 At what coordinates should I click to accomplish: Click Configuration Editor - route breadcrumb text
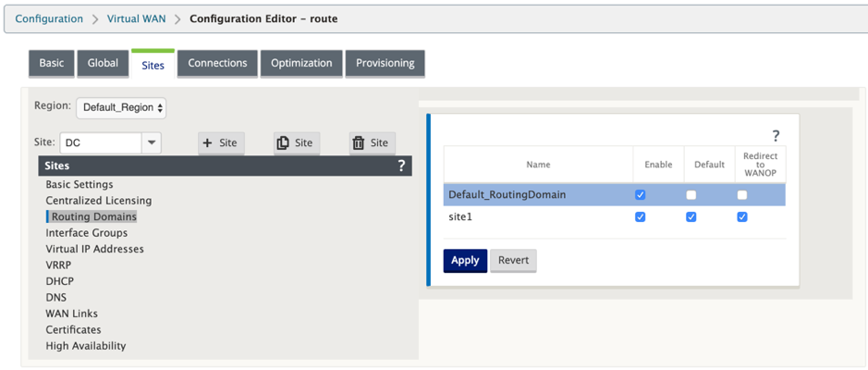point(263,18)
